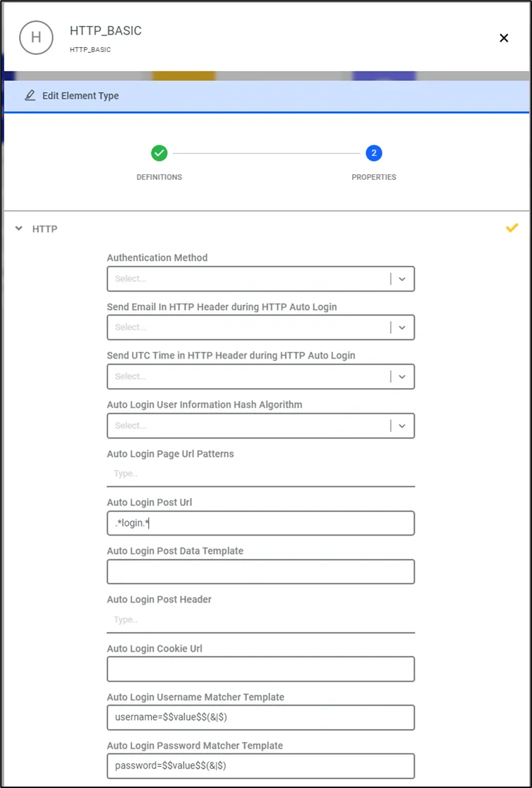This screenshot has height=788, width=532.
Task: Open Send UTC Time in HTTP Header dropdown
Action: [x=261, y=376]
